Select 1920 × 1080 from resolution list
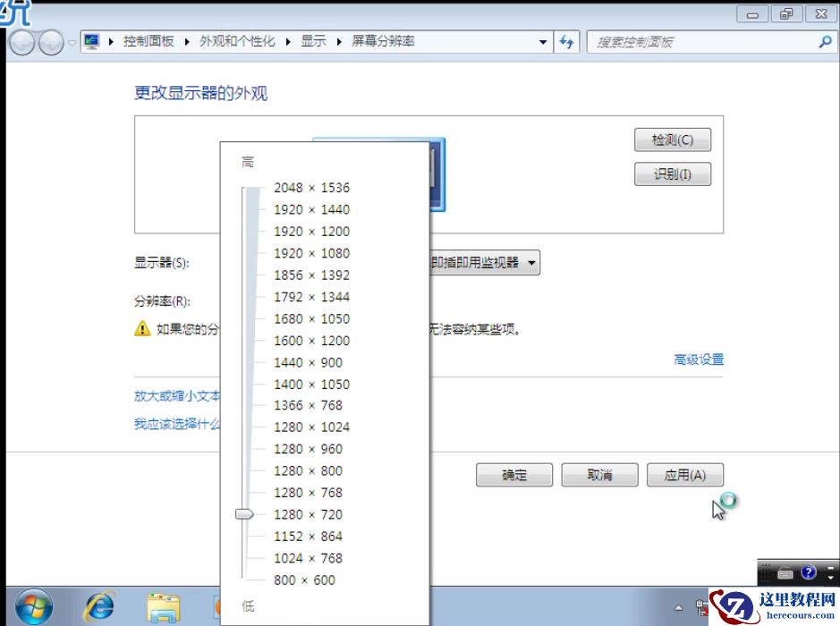This screenshot has height=626, width=840. coord(310,253)
